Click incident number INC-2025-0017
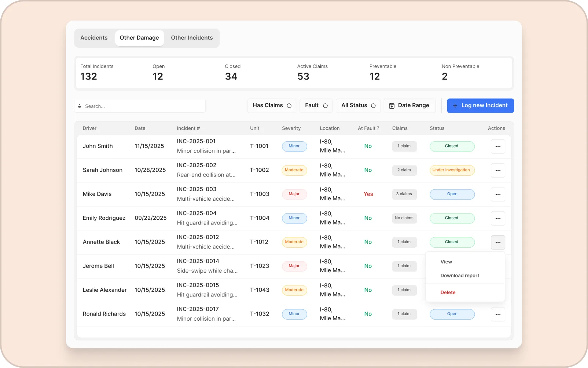Image resolution: width=588 pixels, height=368 pixels. coord(198,309)
